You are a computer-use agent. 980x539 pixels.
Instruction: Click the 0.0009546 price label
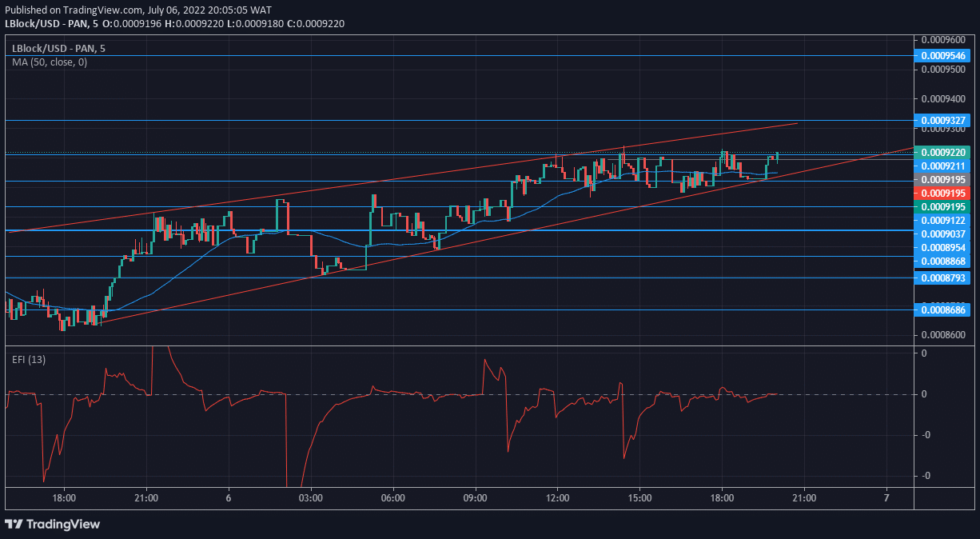(x=943, y=56)
